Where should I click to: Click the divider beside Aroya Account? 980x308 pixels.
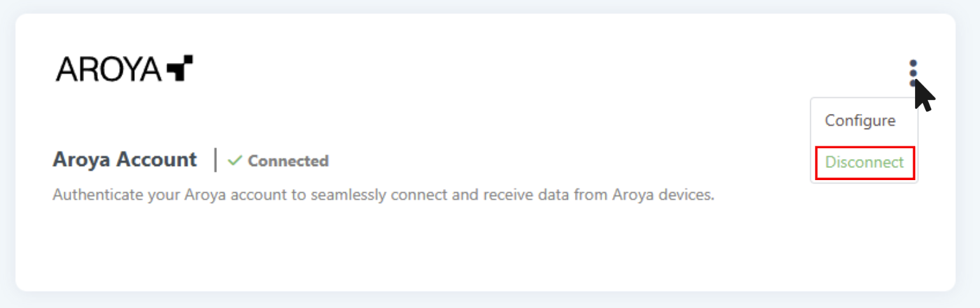[216, 160]
